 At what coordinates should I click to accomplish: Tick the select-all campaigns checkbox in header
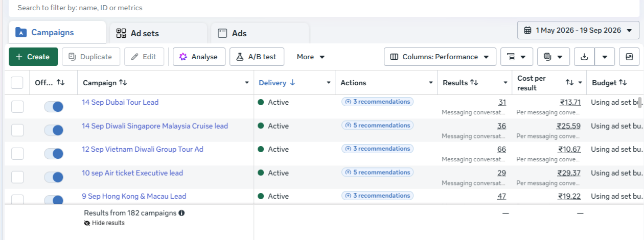click(x=17, y=83)
